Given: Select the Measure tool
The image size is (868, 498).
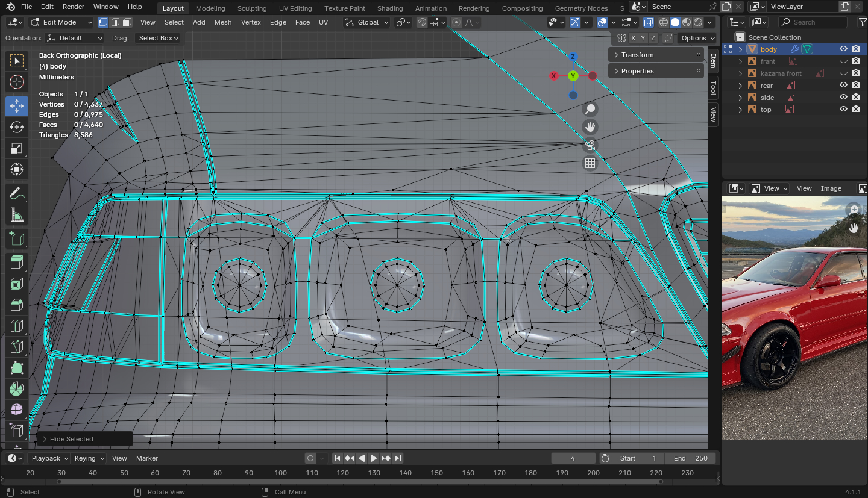Looking at the screenshot, I should 17,215.
